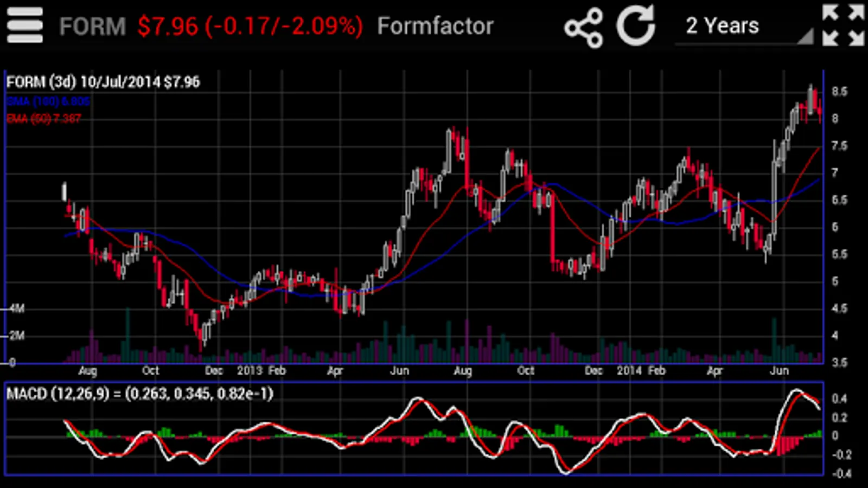Tap the EMA (50) indicator label

(x=43, y=118)
